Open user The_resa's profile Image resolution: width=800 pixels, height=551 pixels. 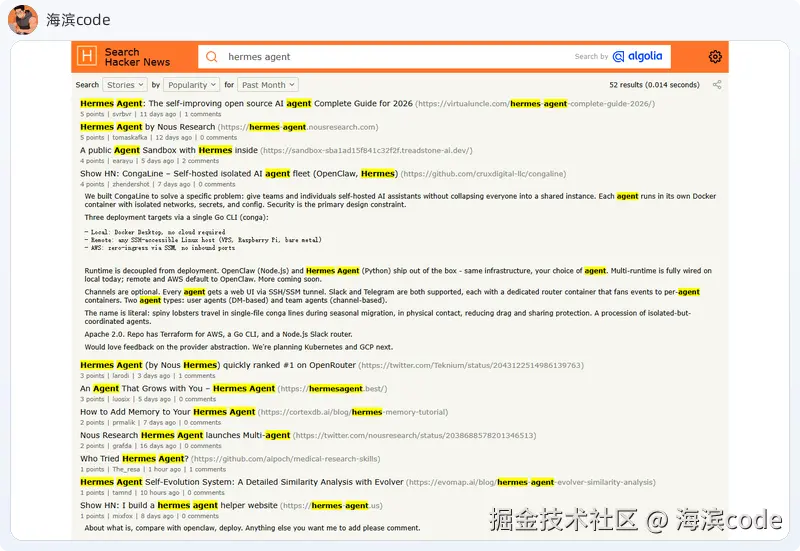[127, 470]
